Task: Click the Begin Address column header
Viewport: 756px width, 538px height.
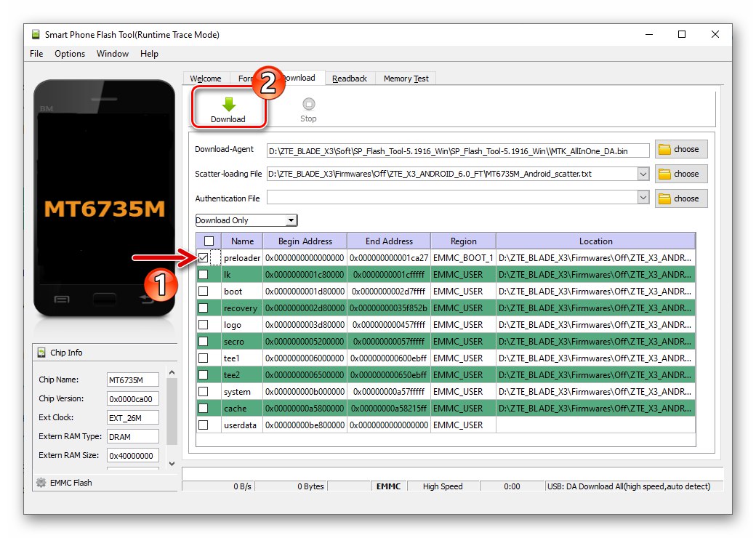Action: 305,241
